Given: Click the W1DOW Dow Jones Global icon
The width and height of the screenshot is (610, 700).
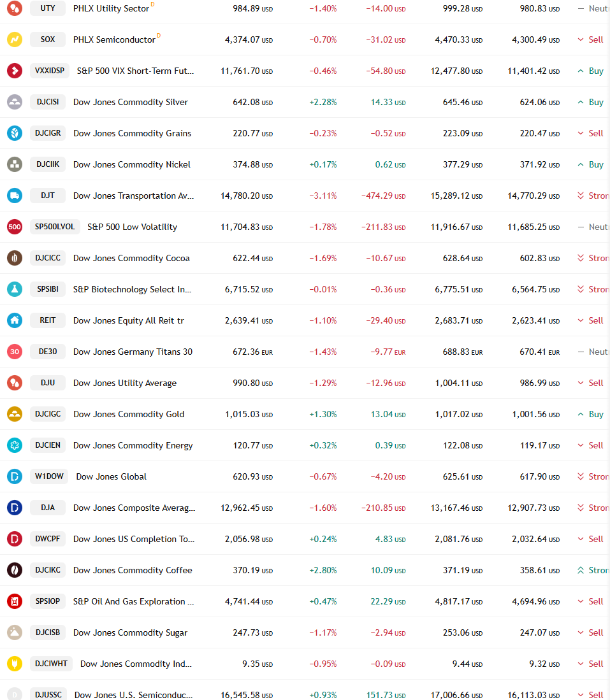Looking at the screenshot, I should tap(15, 476).
